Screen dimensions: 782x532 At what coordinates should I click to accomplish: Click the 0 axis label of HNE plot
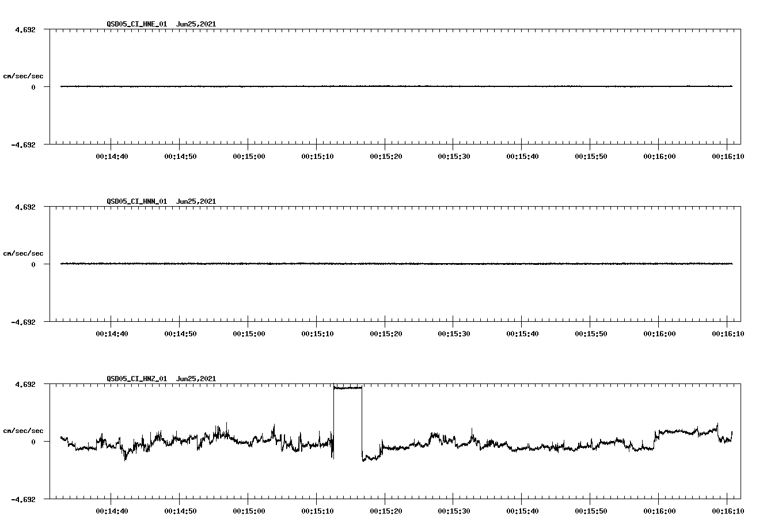click(33, 87)
